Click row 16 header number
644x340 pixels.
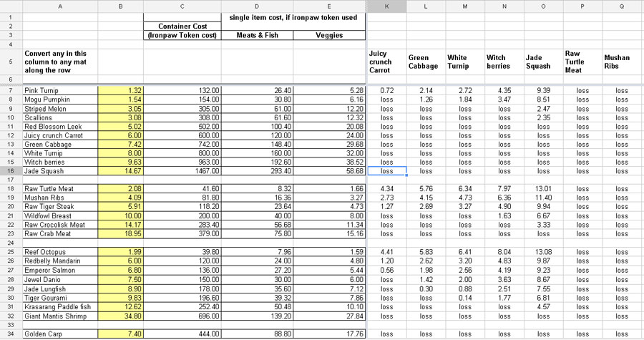[x=11, y=171]
